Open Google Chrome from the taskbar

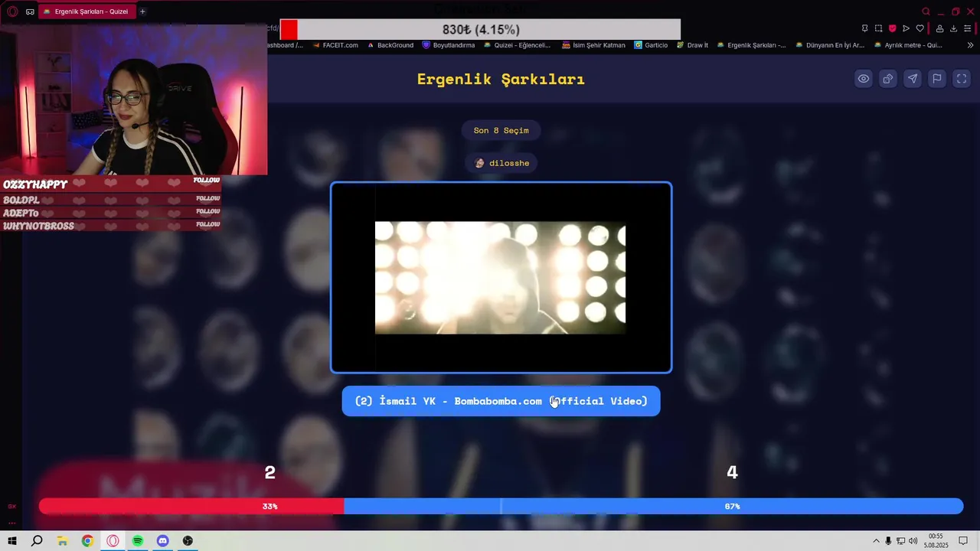coord(87,541)
